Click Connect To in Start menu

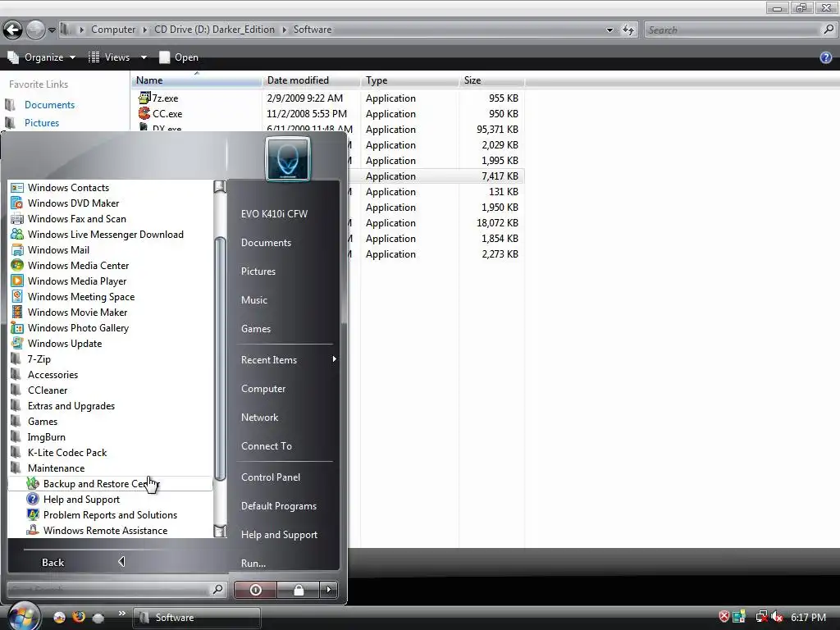point(267,445)
